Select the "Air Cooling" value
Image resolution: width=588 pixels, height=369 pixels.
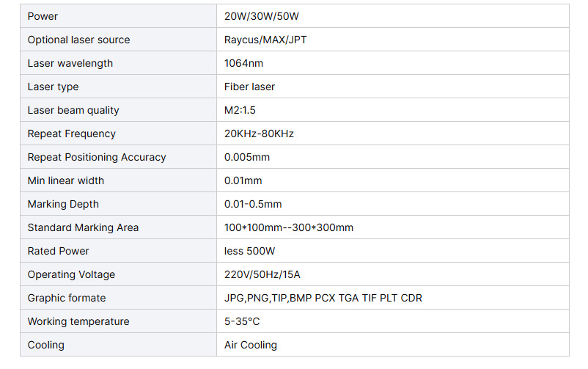pyautogui.click(x=251, y=345)
